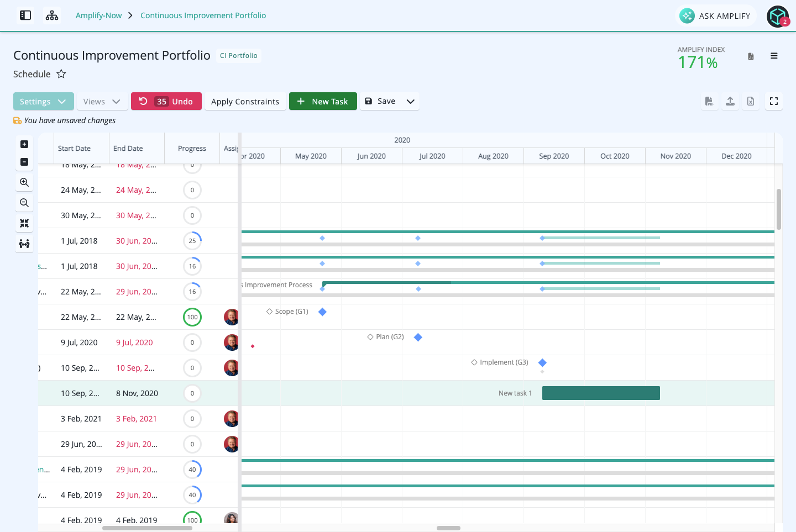The height and width of the screenshot is (532, 796).
Task: Click the Dec 2020 month header
Action: (x=736, y=156)
